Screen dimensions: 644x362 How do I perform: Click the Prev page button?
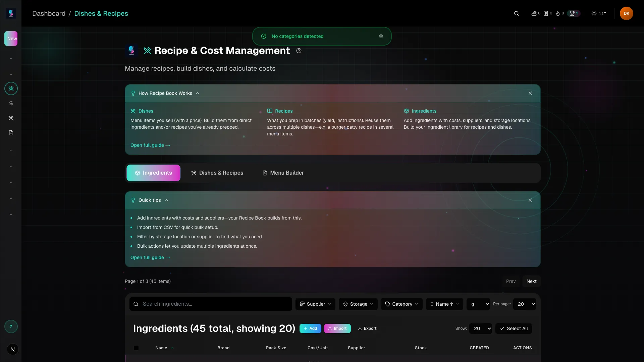[x=511, y=281]
